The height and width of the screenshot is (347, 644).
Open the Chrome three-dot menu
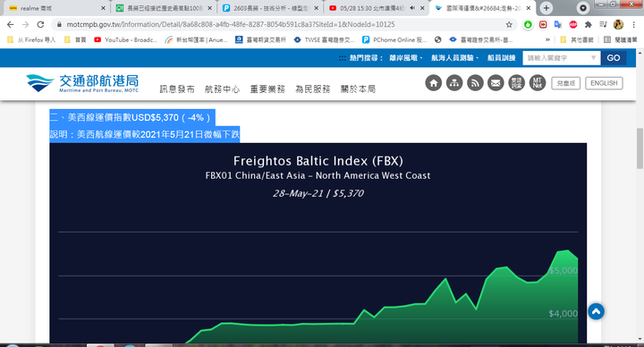coord(634,25)
